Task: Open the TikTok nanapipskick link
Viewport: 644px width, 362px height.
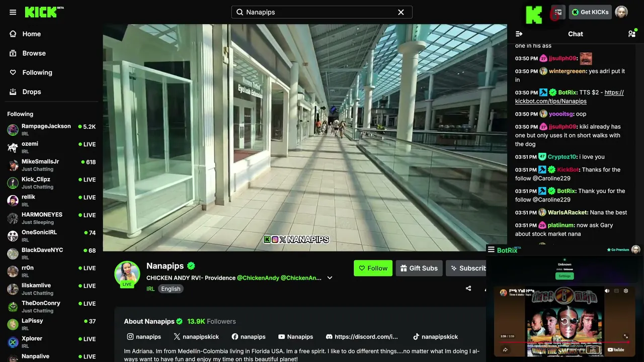Action: coord(435,337)
